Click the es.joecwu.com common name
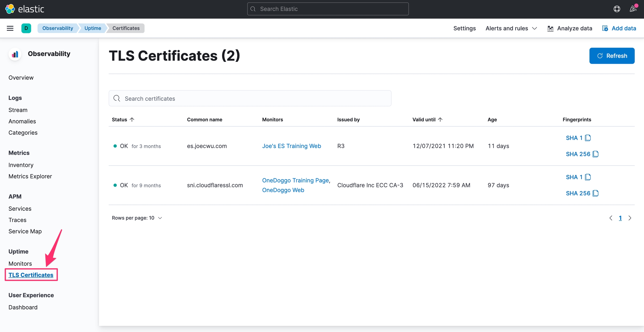This screenshot has width=644, height=332. pyautogui.click(x=207, y=146)
